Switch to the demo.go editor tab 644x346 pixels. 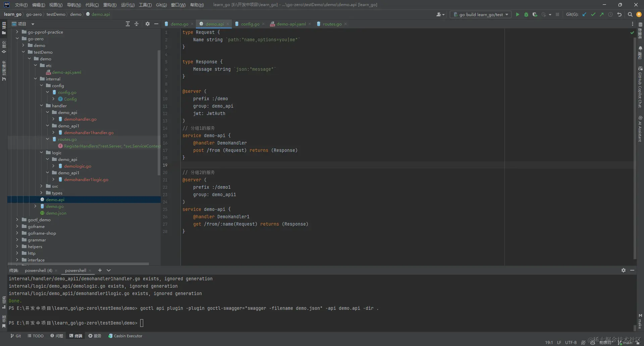(x=179, y=24)
